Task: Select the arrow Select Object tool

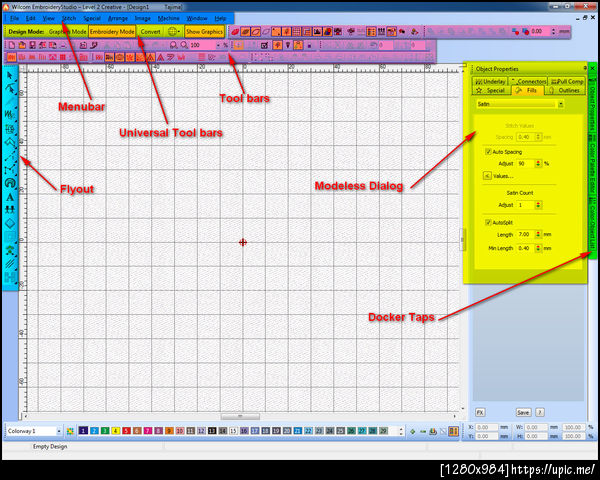Action: point(10,76)
